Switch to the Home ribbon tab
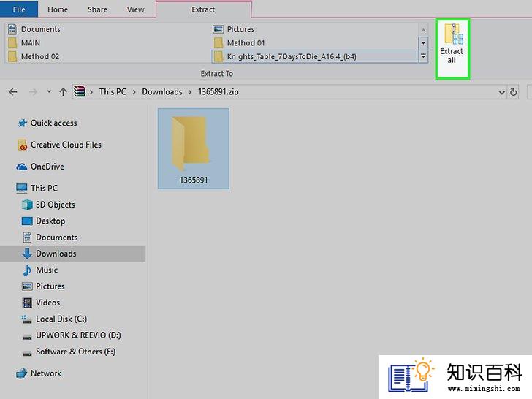This screenshot has width=532, height=399. (x=57, y=9)
